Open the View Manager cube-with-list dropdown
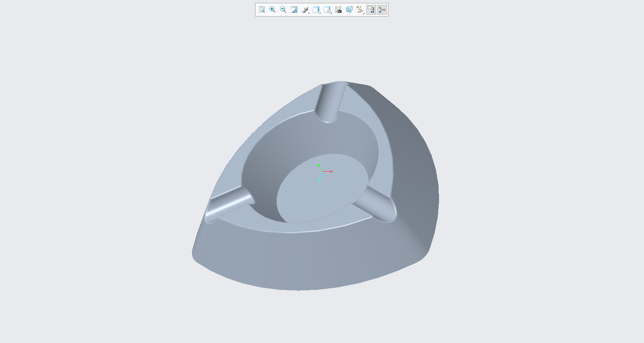Screen dimensions: 644x343 pyautogui.click(x=328, y=10)
